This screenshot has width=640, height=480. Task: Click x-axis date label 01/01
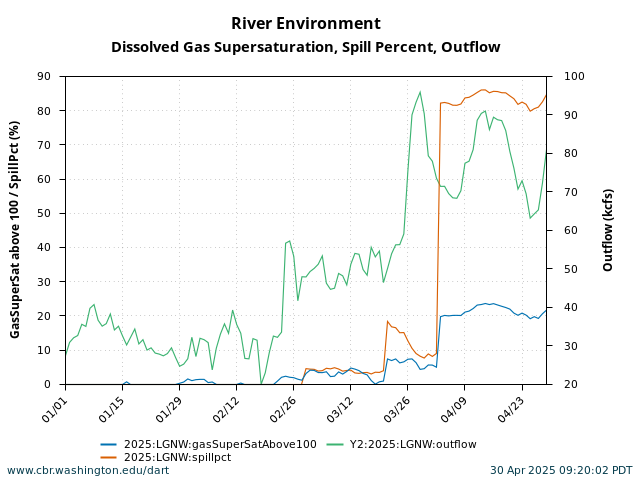(x=54, y=409)
